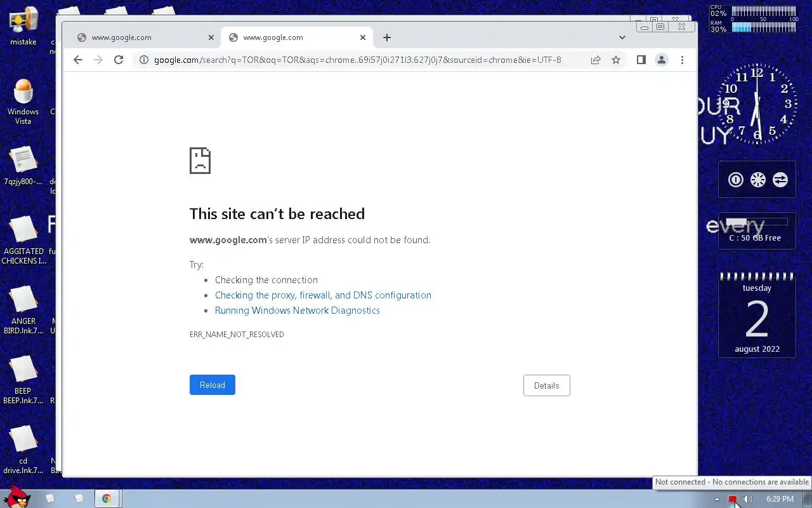Open the Details button
812x508 pixels.
point(547,385)
